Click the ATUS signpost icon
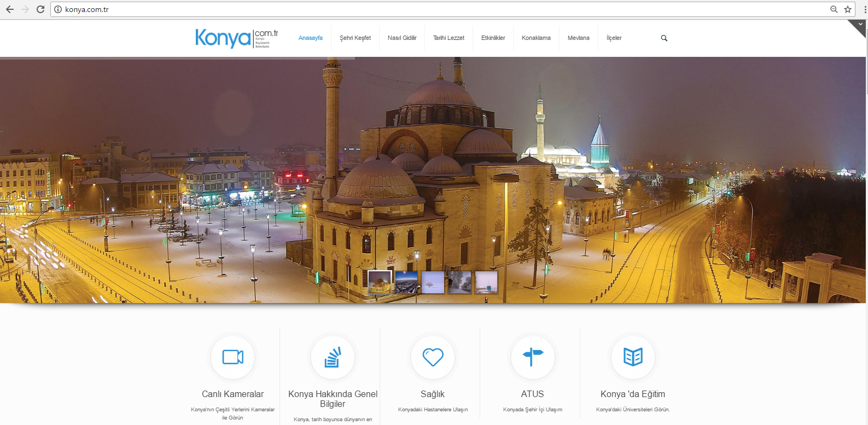The height and width of the screenshot is (425, 868). (533, 357)
